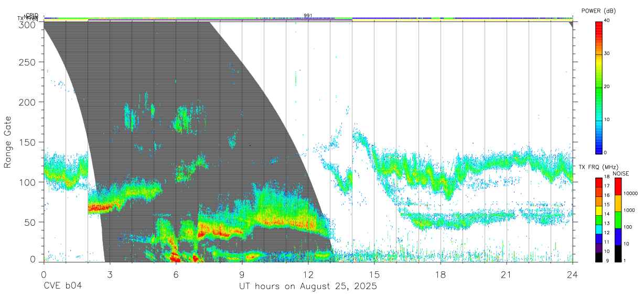Click the orange segment of the NOISE scale
The width and height of the screenshot is (644, 297).
tap(618, 203)
